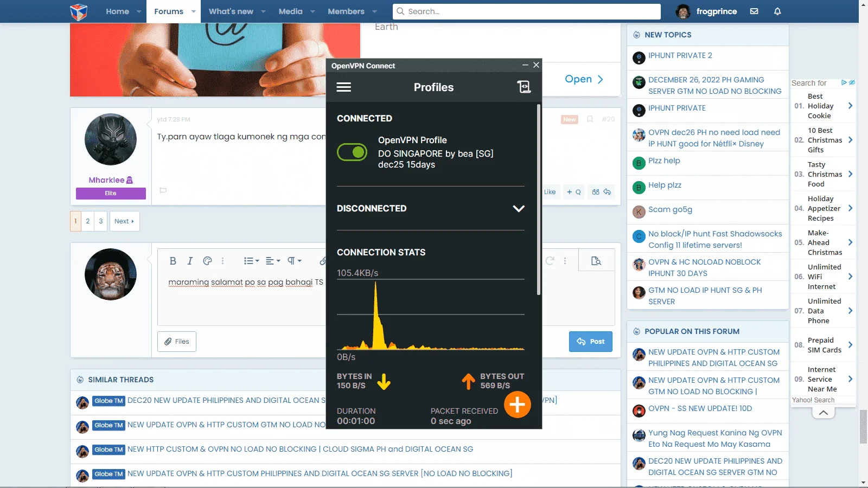The image size is (868, 488).
Task: Click Mharklee's Black Panther avatar
Action: 111,139
